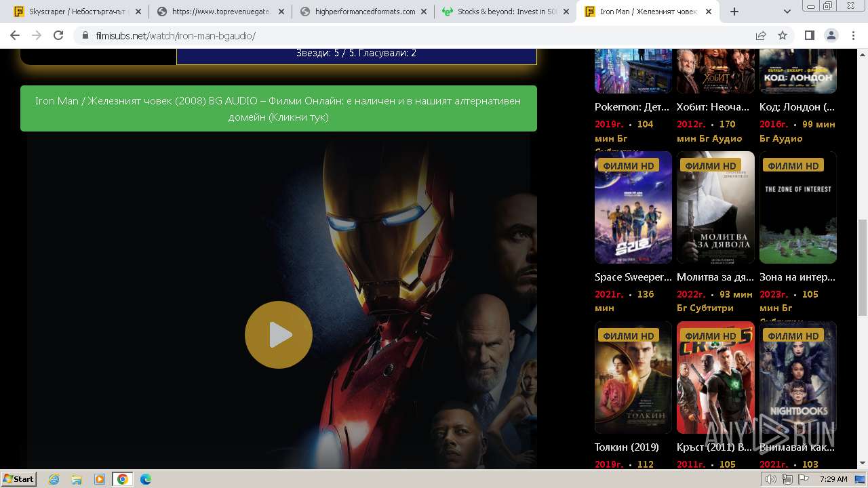Image resolution: width=868 pixels, height=488 pixels.
Task: Open the browser side panel
Action: (810, 36)
